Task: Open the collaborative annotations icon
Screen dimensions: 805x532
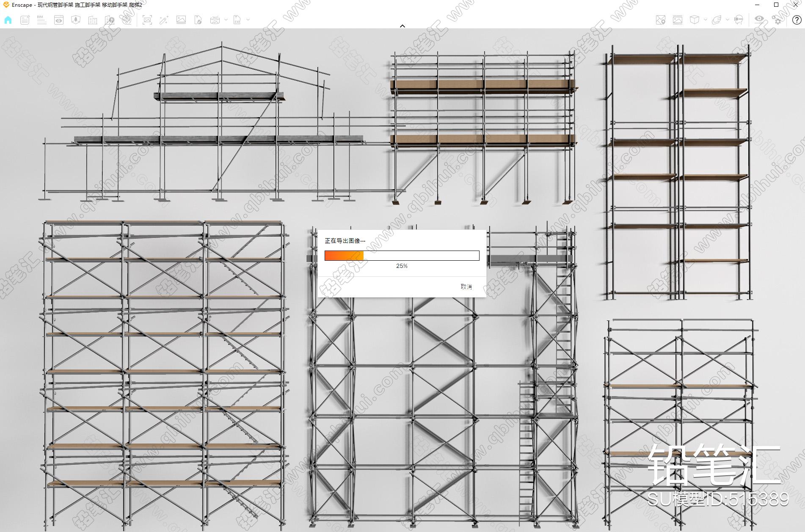Action: [x=25, y=20]
